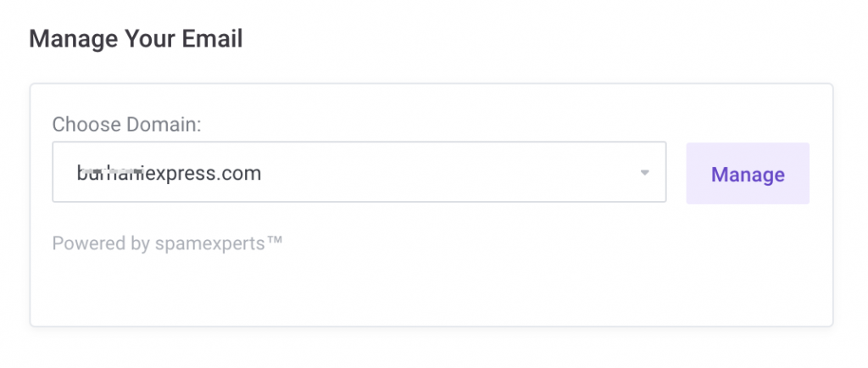This screenshot has width=868, height=368.
Task: Click the word 'Manage' in page heading
Action: tap(72, 39)
